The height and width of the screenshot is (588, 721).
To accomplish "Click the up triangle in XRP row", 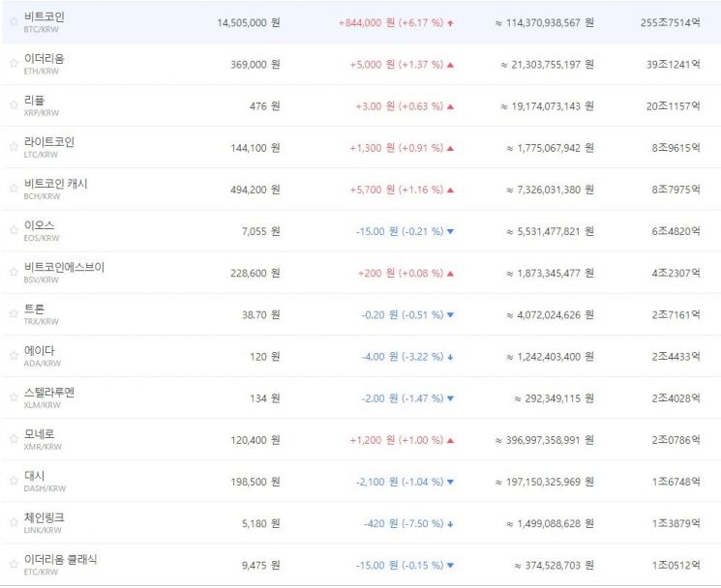I will point(450,106).
